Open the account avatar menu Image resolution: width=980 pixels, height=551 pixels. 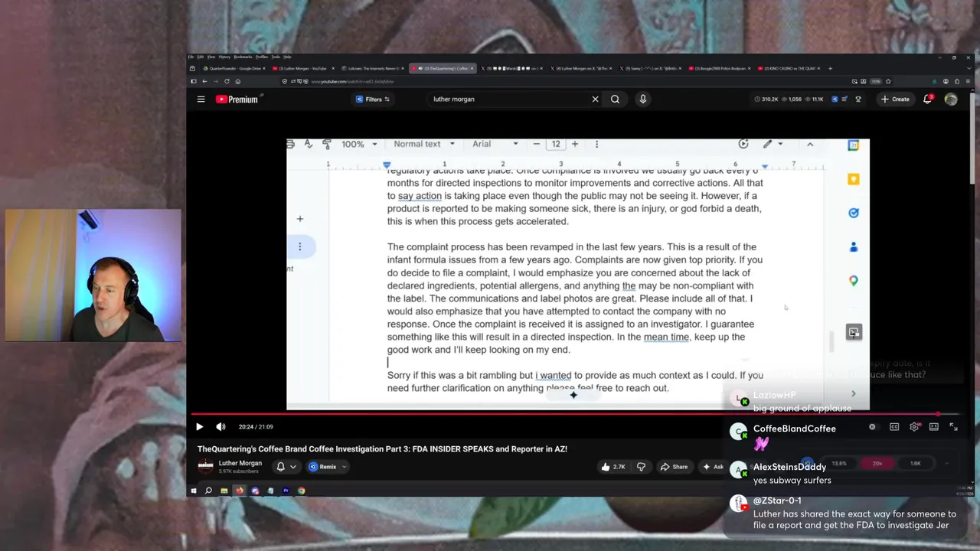(x=951, y=99)
